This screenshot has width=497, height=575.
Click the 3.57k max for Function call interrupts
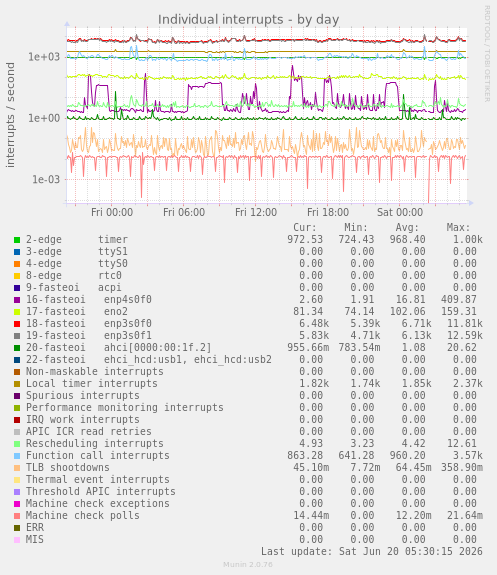pyautogui.click(x=468, y=456)
